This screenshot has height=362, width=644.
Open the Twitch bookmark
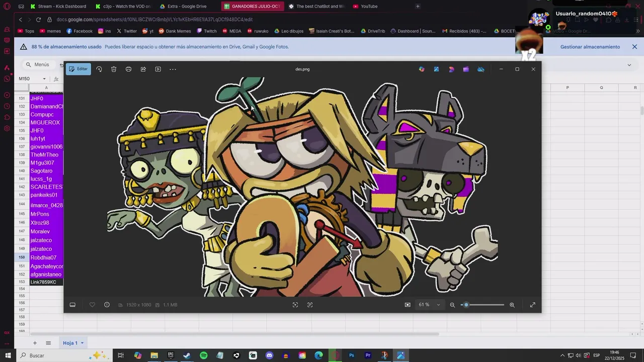point(207,31)
